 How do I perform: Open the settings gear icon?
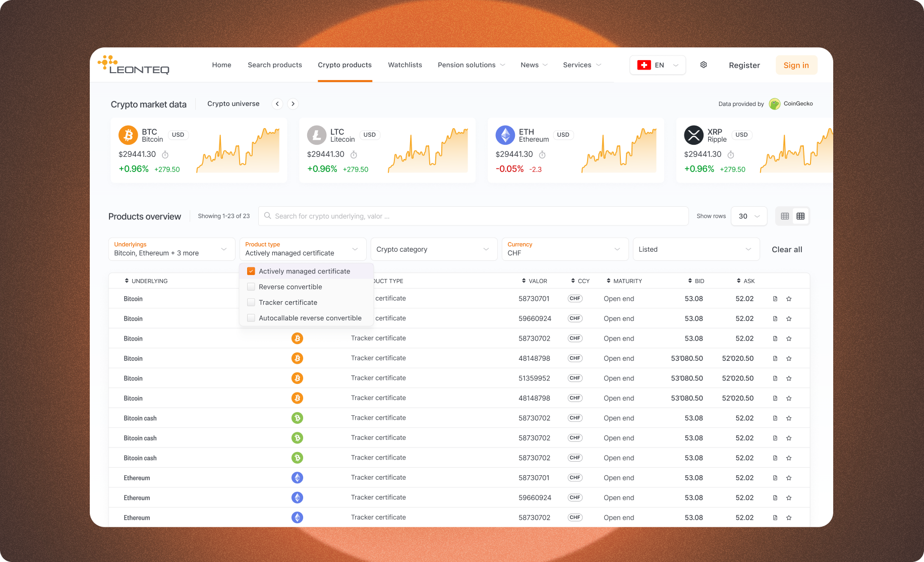pos(703,65)
